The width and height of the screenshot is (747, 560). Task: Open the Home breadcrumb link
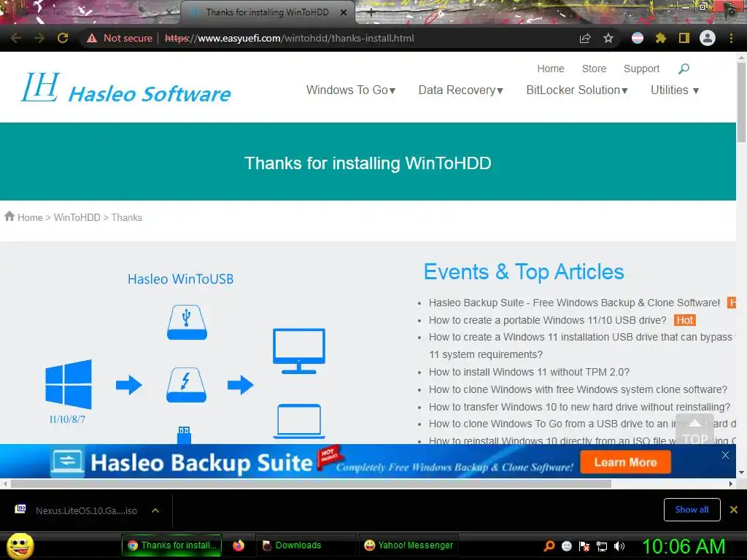[x=30, y=217]
